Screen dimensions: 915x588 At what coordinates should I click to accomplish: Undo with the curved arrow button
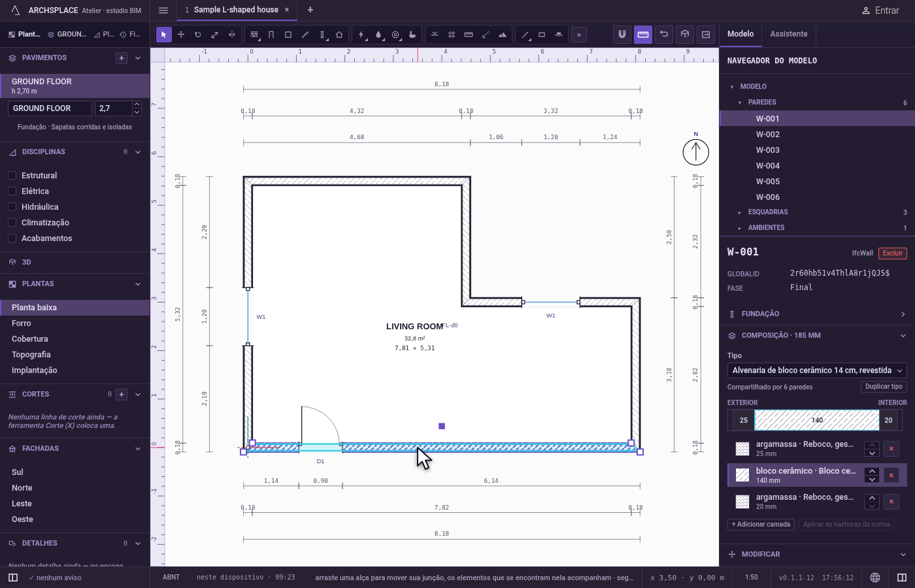coord(664,34)
